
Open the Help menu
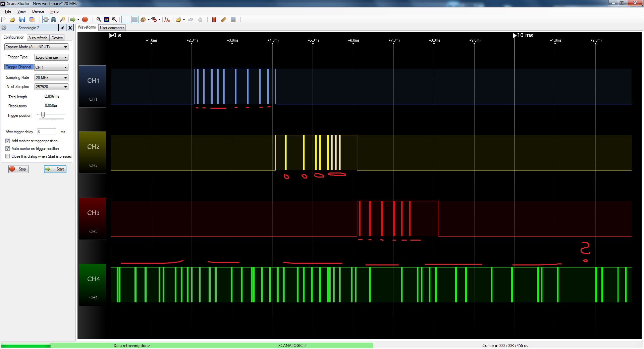(54, 11)
